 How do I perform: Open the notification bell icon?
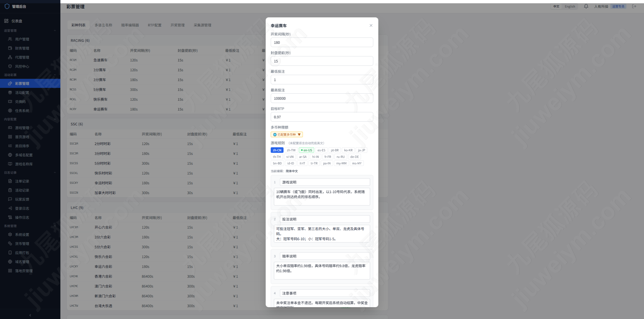(586, 6)
